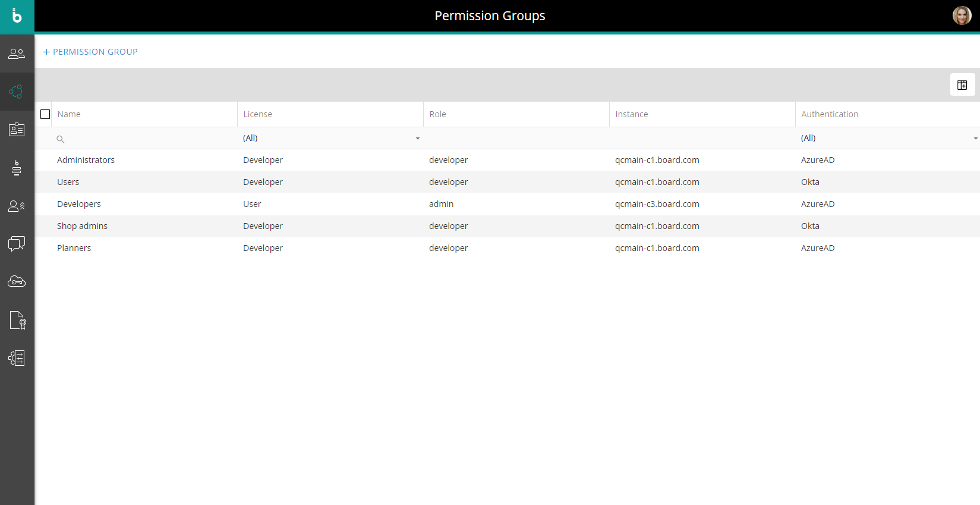The width and height of the screenshot is (980, 505).
Task: Open the ID card profiles sidebar icon
Action: click(17, 130)
